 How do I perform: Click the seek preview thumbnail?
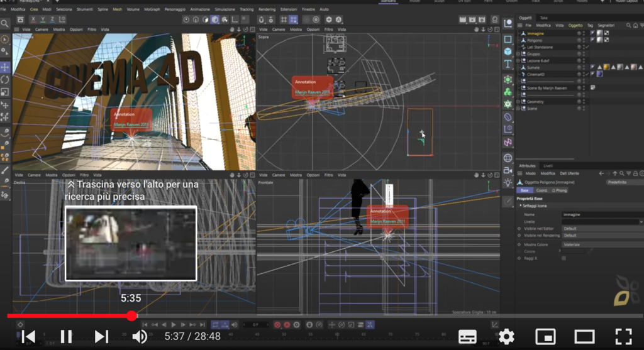[131, 243]
